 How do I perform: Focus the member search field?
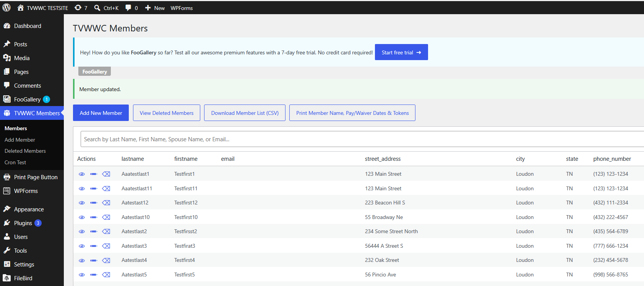pos(362,139)
